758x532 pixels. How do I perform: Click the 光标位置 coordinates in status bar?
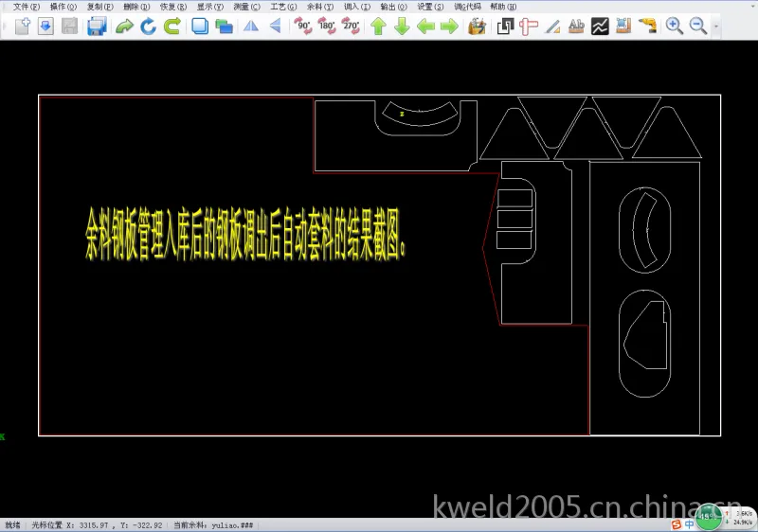coord(97,525)
